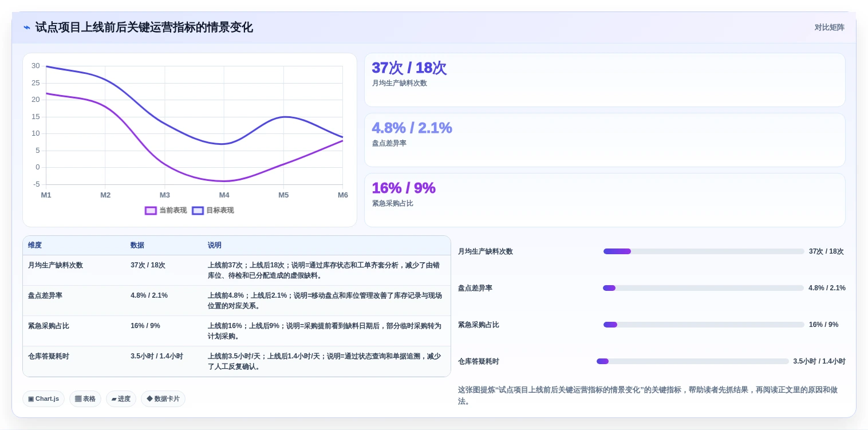Image resolution: width=868 pixels, height=430 pixels.
Task: Click table cell 紧急采购占比
Action: point(49,326)
